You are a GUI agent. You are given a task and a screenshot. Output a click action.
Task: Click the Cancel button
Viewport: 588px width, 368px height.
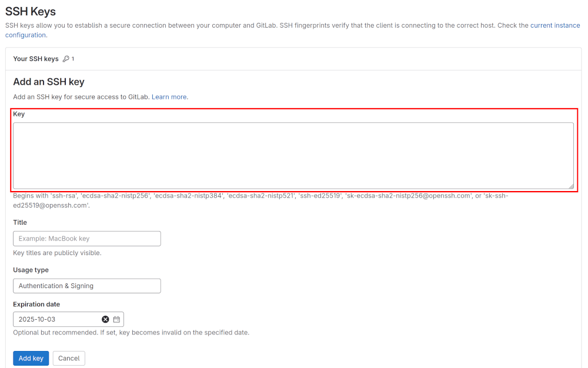(69, 358)
